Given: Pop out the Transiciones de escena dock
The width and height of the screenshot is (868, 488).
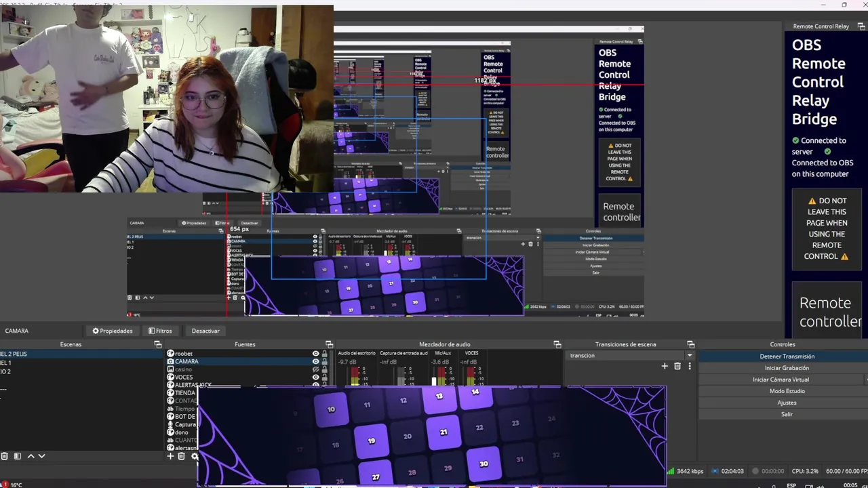Looking at the screenshot, I should (x=690, y=344).
